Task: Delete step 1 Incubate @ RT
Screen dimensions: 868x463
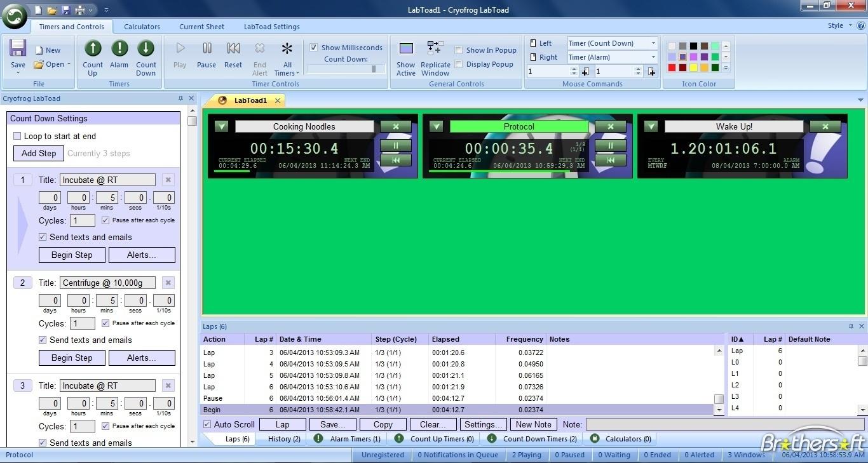Action: (x=168, y=180)
